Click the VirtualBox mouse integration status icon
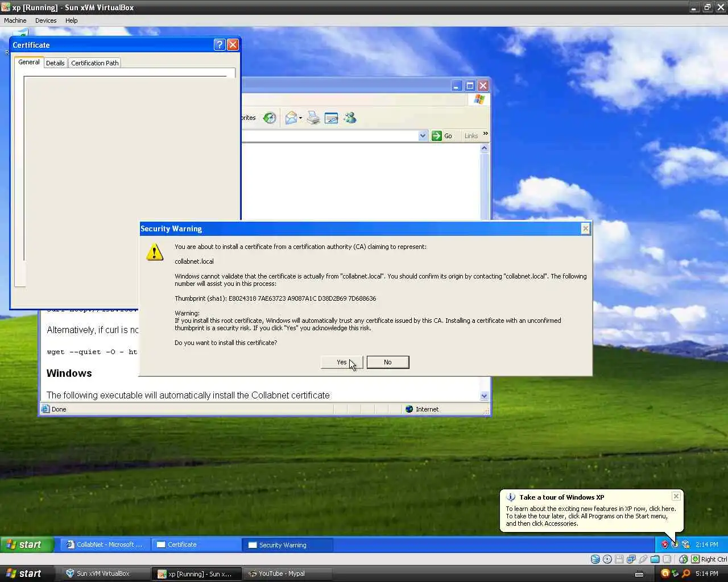The height and width of the screenshot is (582, 728). [683, 559]
